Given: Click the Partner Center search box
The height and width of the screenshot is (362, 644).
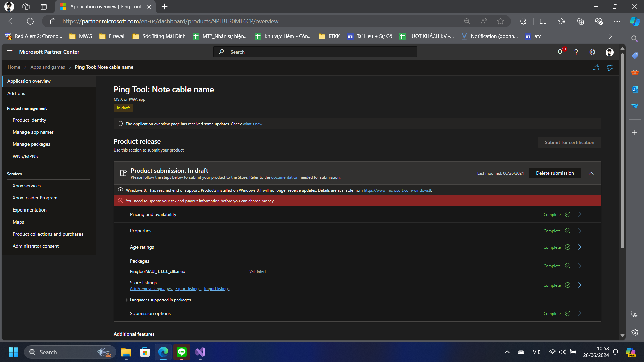Looking at the screenshot, I should point(315,52).
